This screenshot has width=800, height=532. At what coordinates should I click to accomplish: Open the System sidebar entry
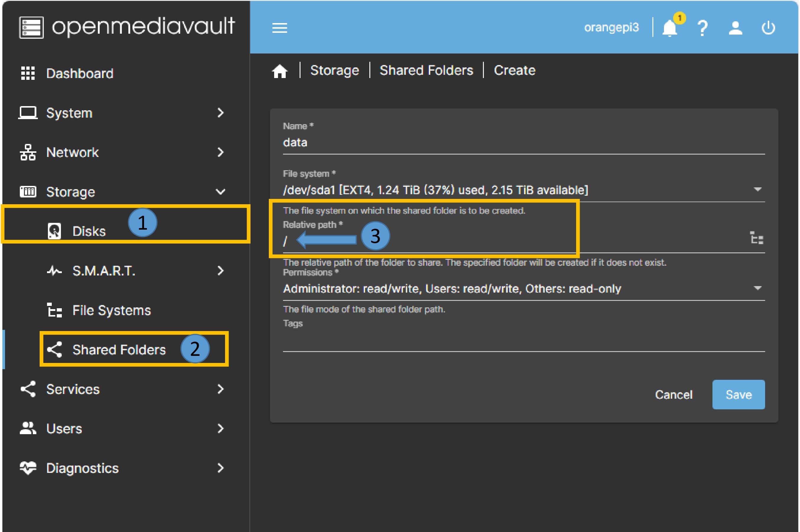coord(126,113)
